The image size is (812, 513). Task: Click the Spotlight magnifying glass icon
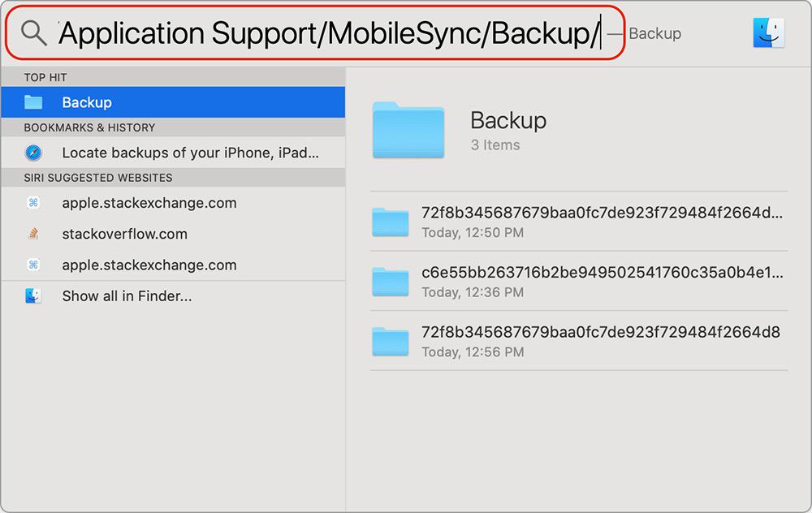33,33
